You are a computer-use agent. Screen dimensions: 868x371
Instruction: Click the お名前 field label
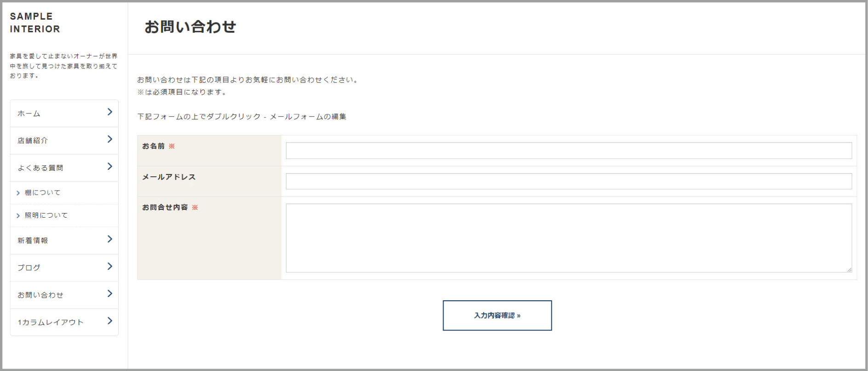153,146
